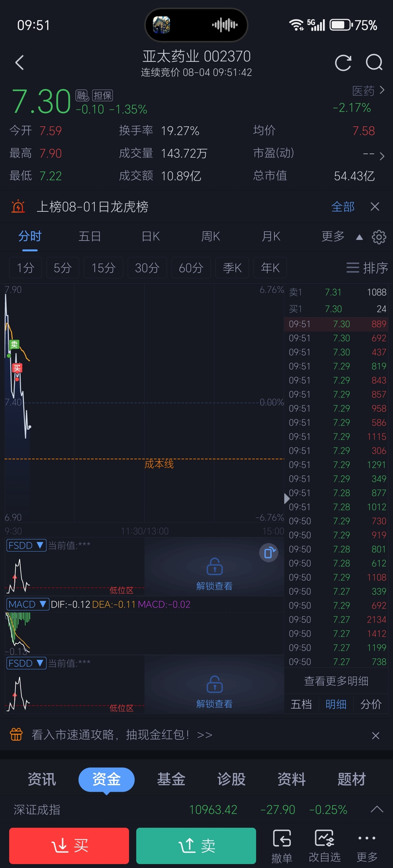393x868 pixels.
Task: Open the 题材 bottom tab
Action: point(352,779)
